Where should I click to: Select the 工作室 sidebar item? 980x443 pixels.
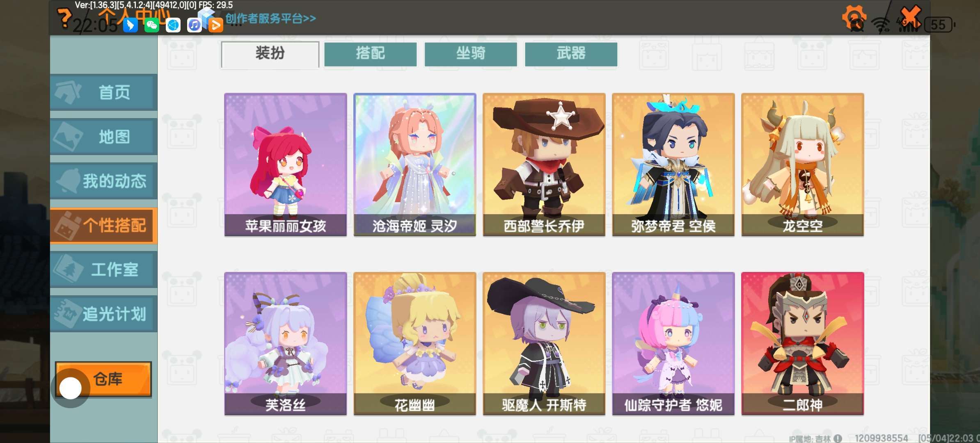[x=104, y=269]
